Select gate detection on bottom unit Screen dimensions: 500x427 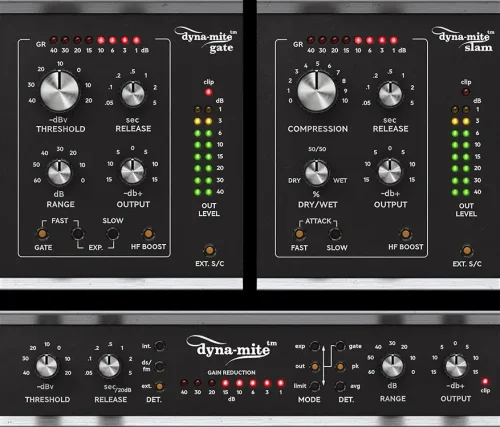coord(340,346)
